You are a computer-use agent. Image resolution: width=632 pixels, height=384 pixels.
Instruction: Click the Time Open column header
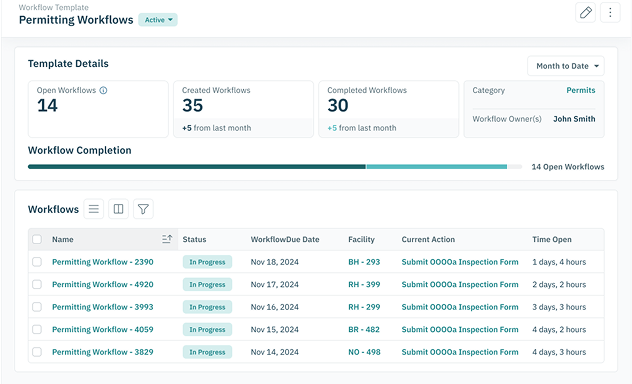click(552, 239)
